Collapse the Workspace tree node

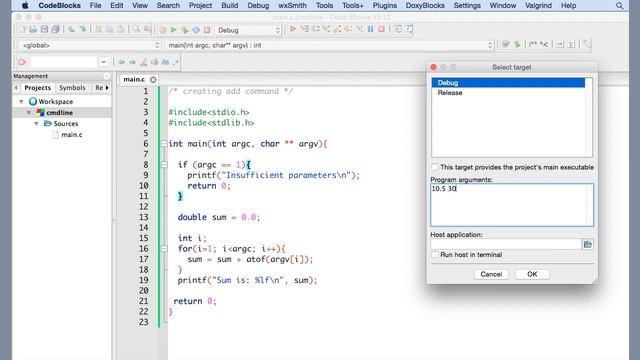coord(21,101)
